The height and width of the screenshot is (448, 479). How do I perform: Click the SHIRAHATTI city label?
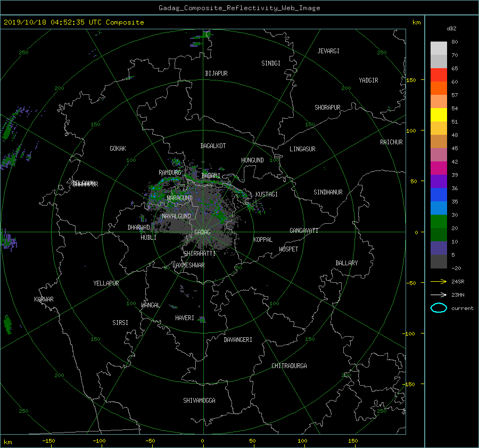tap(200, 254)
